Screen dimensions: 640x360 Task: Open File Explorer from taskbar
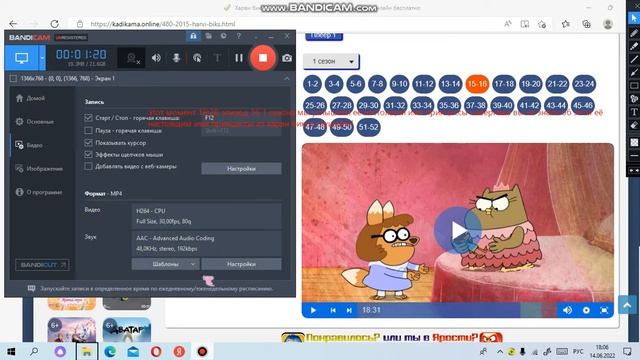(87, 351)
